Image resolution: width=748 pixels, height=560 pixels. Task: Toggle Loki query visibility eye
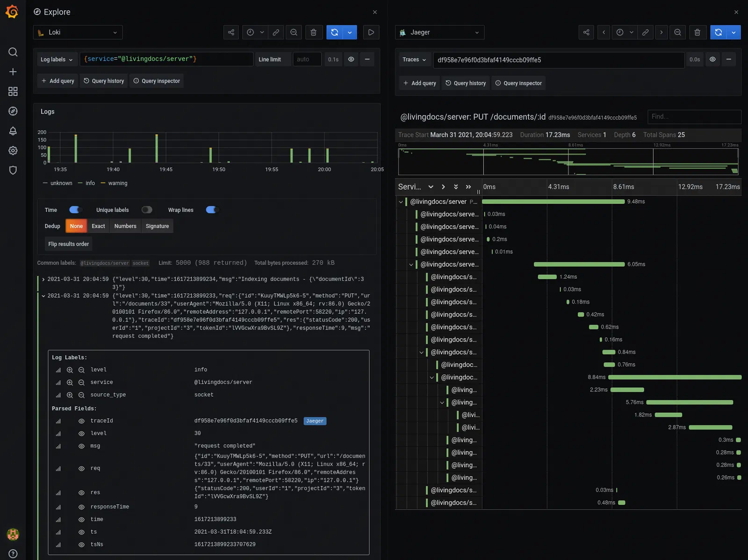click(351, 59)
